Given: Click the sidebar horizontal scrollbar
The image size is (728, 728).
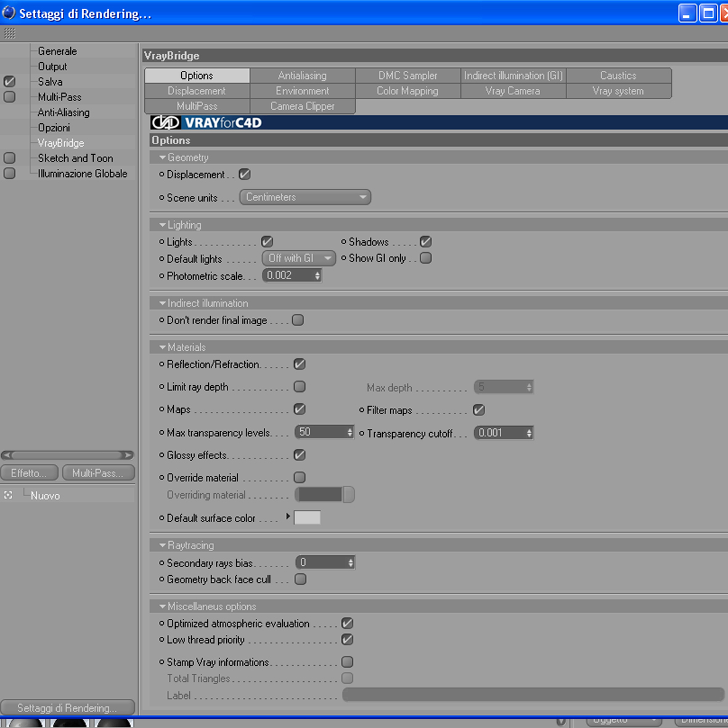Looking at the screenshot, I should 67,455.
